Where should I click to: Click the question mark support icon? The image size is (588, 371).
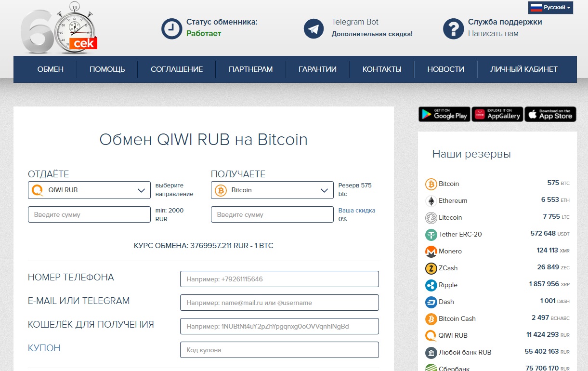(x=453, y=28)
